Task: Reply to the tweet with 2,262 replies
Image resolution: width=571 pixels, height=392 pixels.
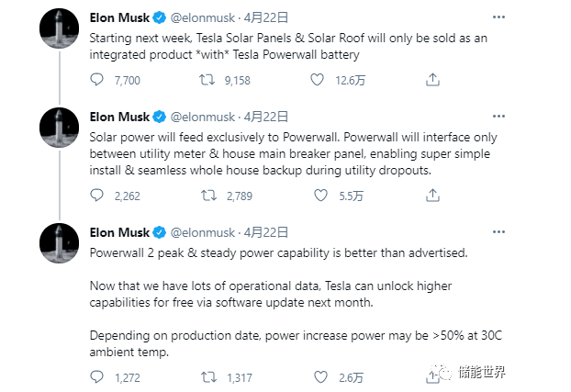Action: [98, 196]
